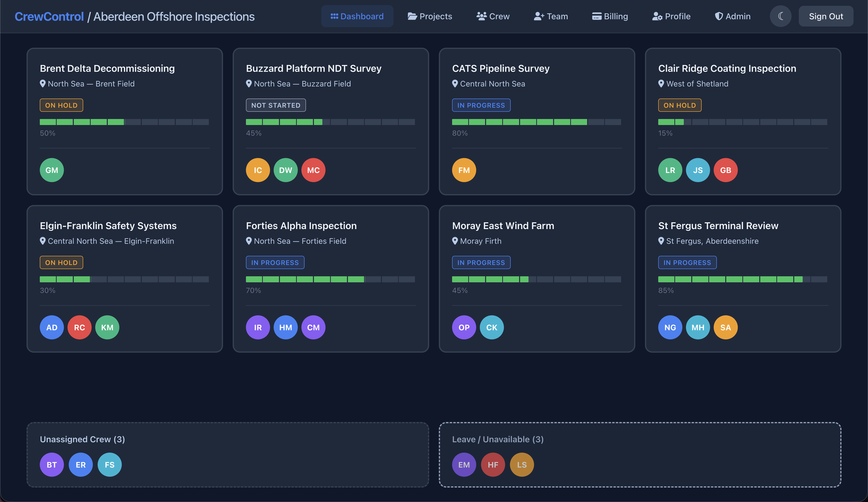
Task: Select the GM crew avatar
Action: (52, 170)
